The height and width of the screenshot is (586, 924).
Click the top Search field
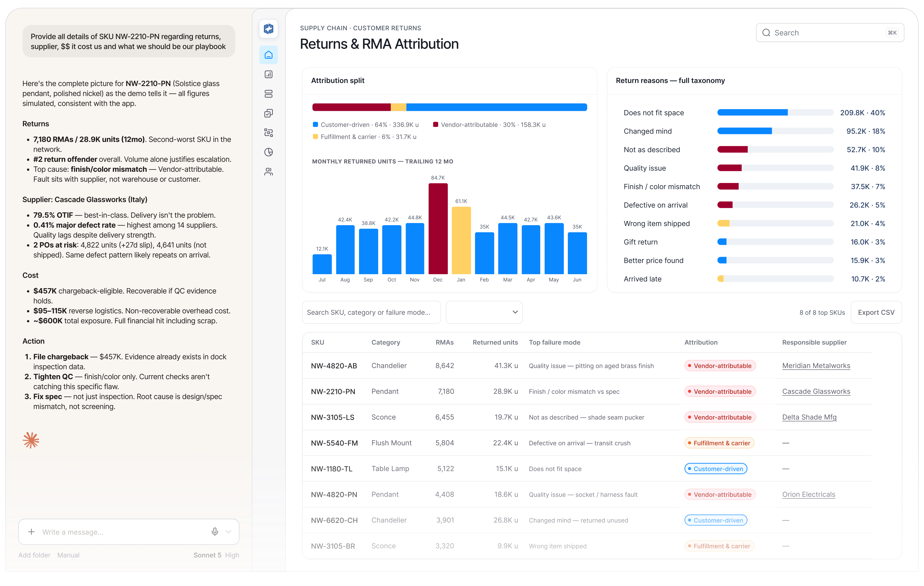830,33
